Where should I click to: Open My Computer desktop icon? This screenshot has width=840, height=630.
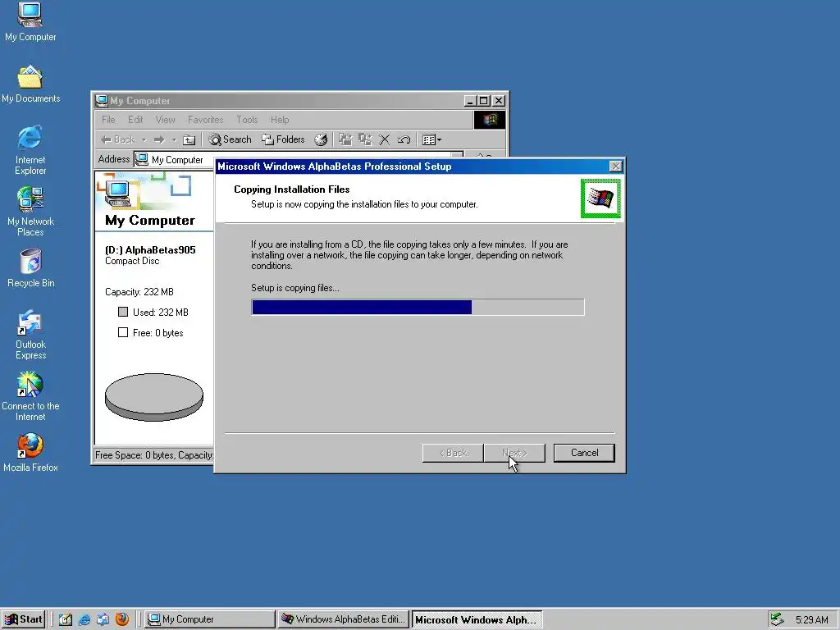point(30,21)
